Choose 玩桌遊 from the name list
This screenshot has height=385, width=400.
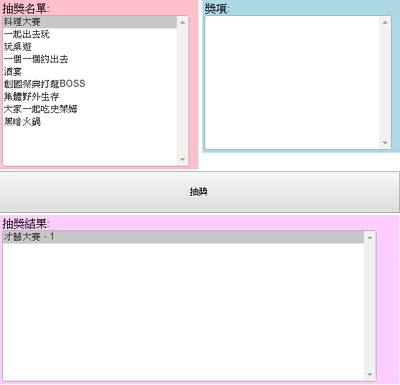coord(90,47)
